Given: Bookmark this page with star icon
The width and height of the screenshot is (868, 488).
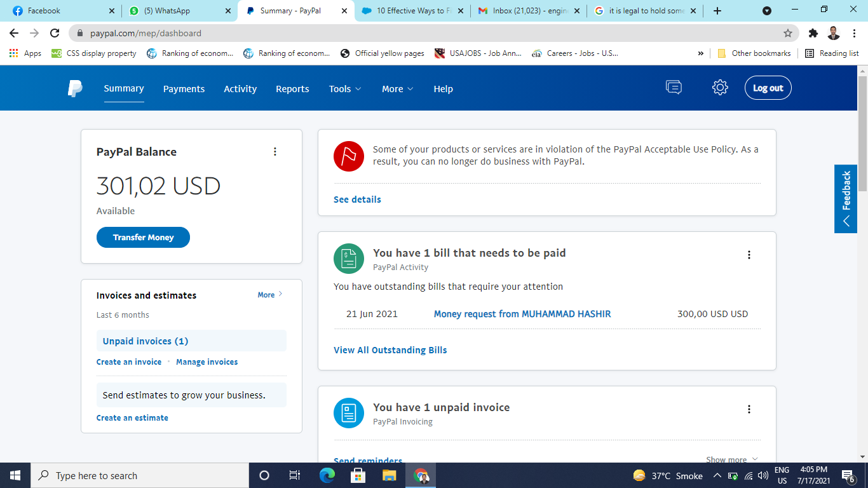Looking at the screenshot, I should pos(788,33).
